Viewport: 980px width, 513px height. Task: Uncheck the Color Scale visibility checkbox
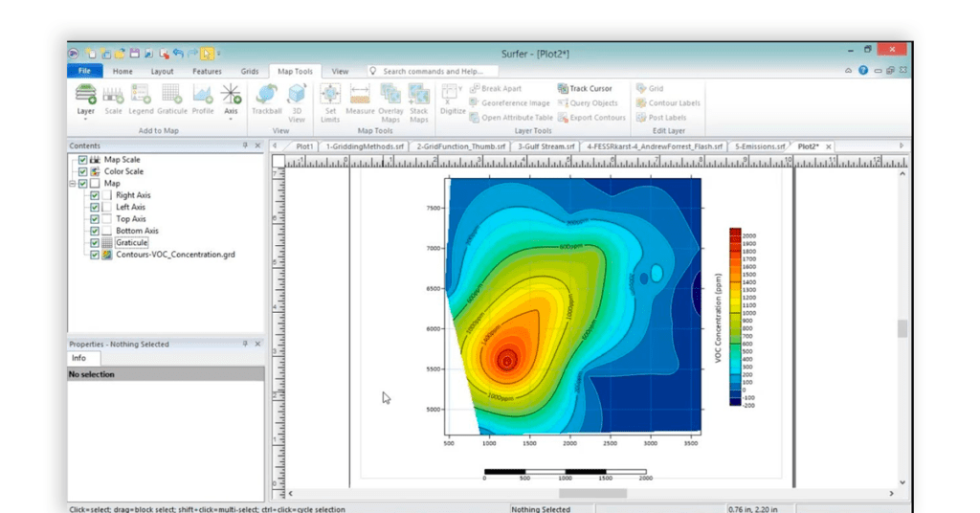point(83,171)
